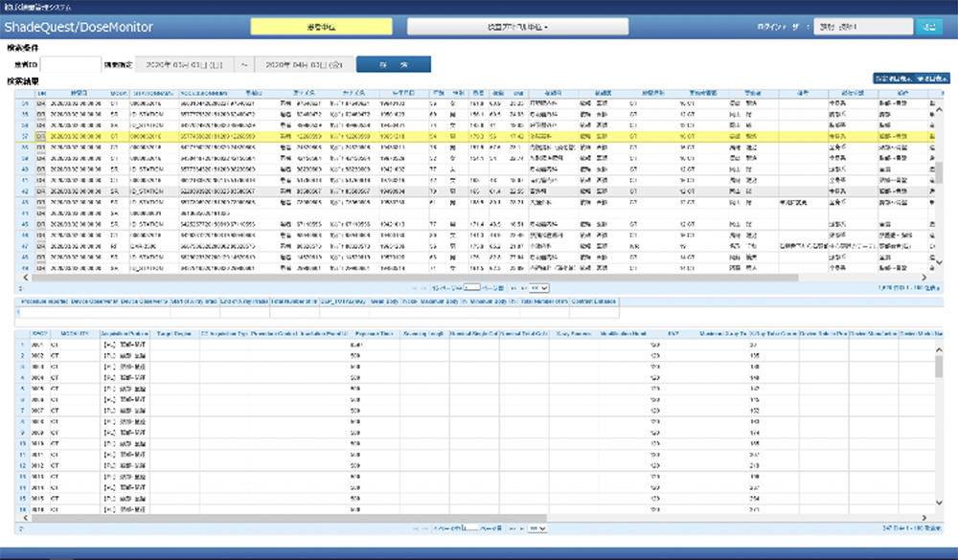Click the Scanning Length column header

(424, 333)
